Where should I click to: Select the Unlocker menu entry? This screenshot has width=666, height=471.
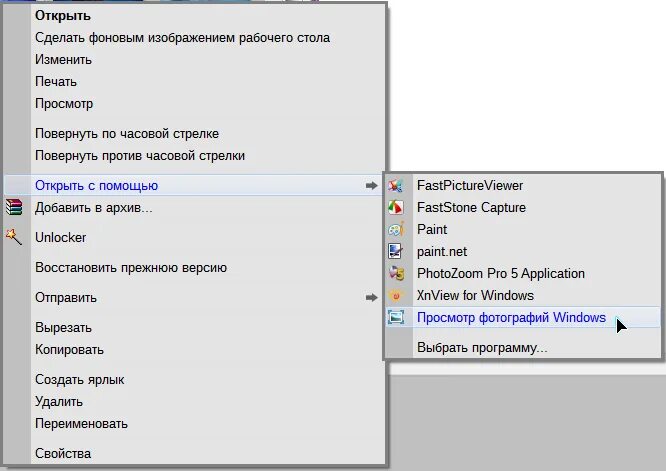195,237
